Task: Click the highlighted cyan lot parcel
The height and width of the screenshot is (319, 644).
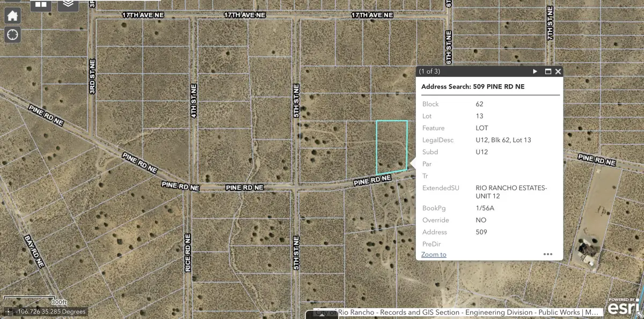Action: tap(392, 147)
